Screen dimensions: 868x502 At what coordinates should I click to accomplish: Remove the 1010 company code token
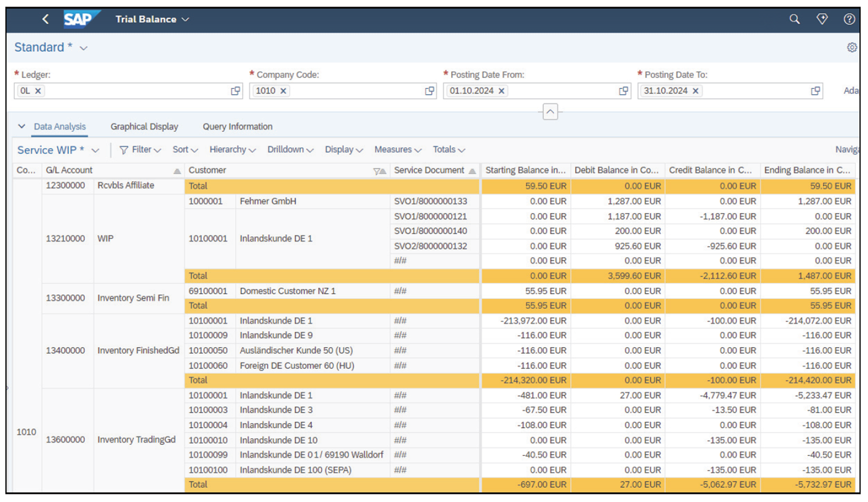click(283, 91)
